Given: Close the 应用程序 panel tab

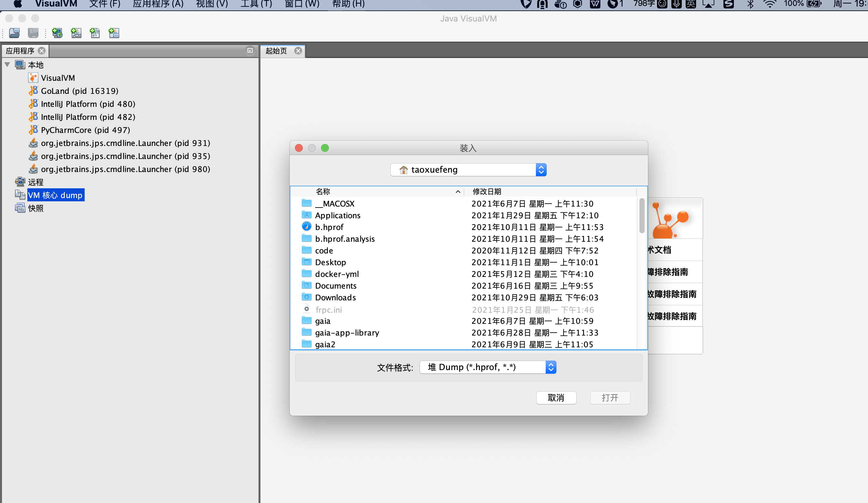Looking at the screenshot, I should click(x=42, y=51).
